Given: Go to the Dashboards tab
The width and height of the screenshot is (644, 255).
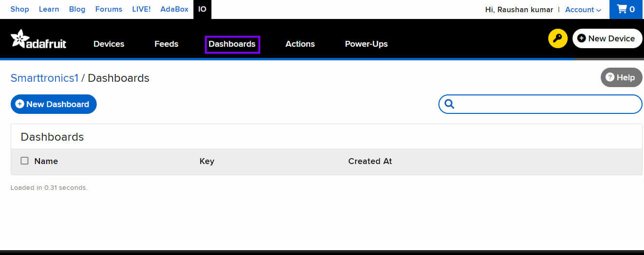Looking at the screenshot, I should [232, 44].
